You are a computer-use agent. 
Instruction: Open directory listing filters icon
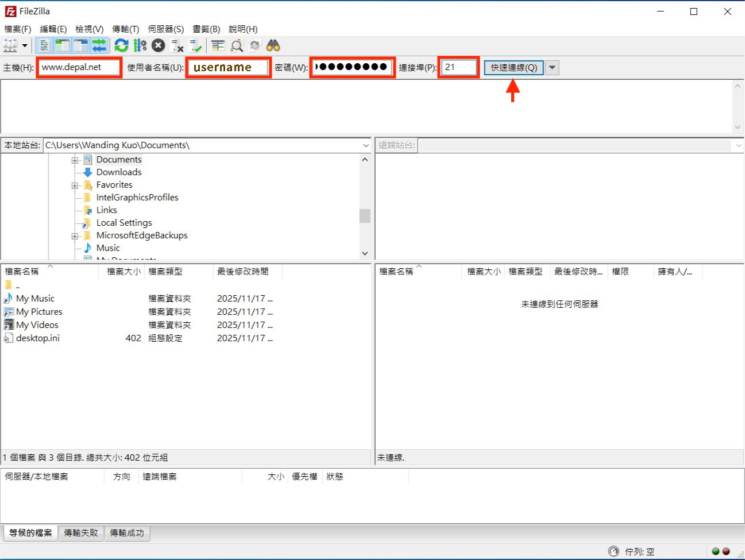tap(218, 46)
